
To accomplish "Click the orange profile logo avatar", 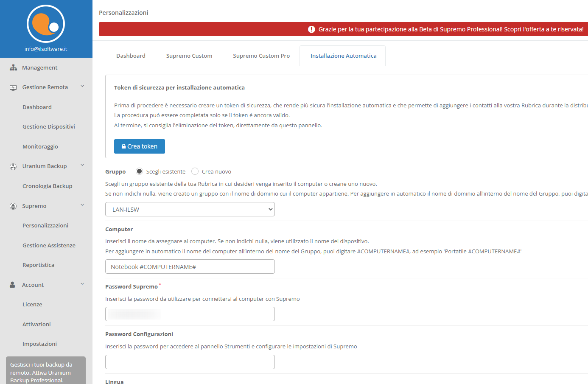I will pos(46,24).
